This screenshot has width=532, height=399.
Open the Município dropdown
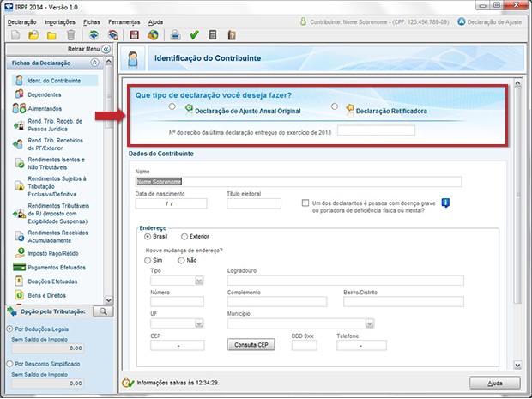[x=370, y=323]
